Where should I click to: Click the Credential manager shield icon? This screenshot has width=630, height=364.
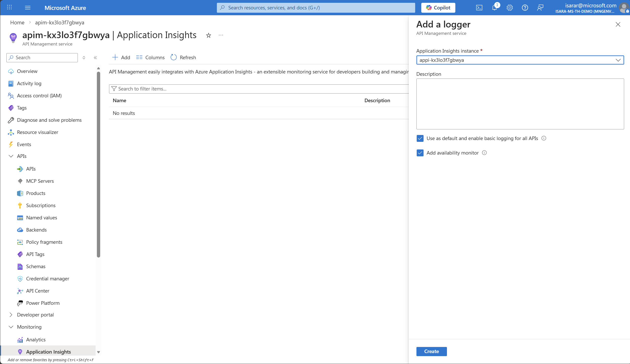(20, 279)
